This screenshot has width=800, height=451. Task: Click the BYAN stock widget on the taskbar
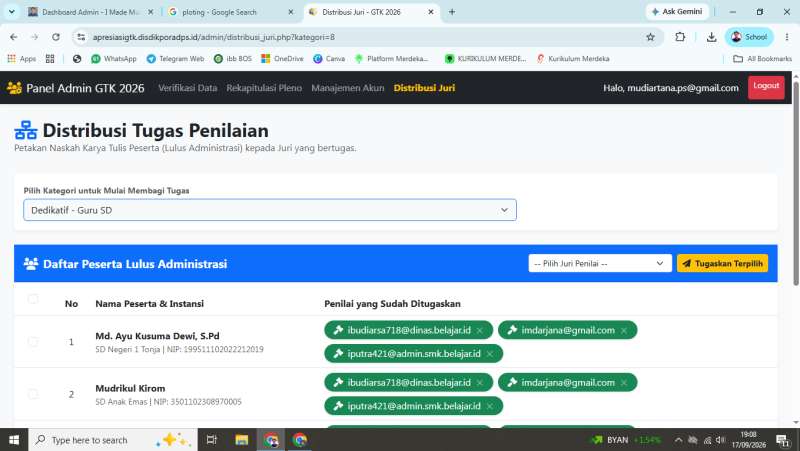(x=626, y=440)
